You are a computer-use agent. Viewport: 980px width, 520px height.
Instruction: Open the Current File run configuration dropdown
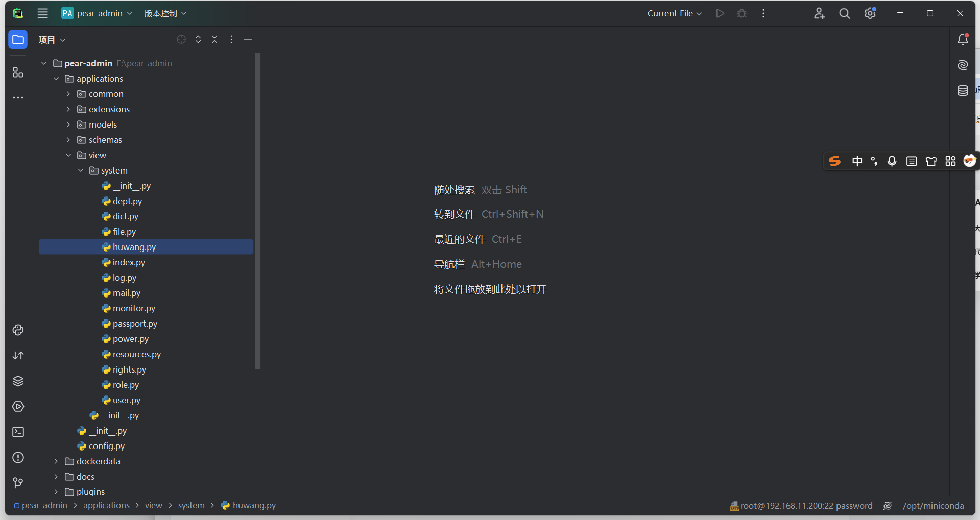pyautogui.click(x=674, y=13)
